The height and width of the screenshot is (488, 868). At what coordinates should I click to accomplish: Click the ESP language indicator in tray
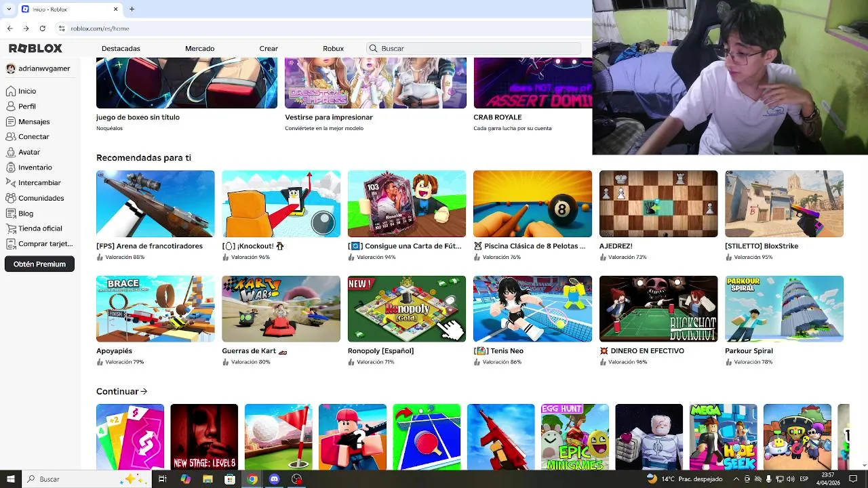pyautogui.click(x=804, y=479)
